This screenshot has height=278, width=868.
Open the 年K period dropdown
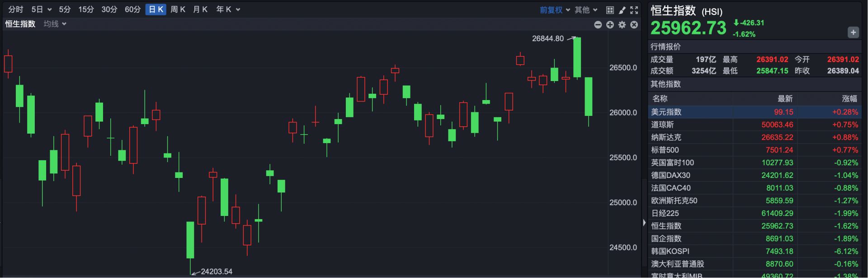tap(228, 10)
